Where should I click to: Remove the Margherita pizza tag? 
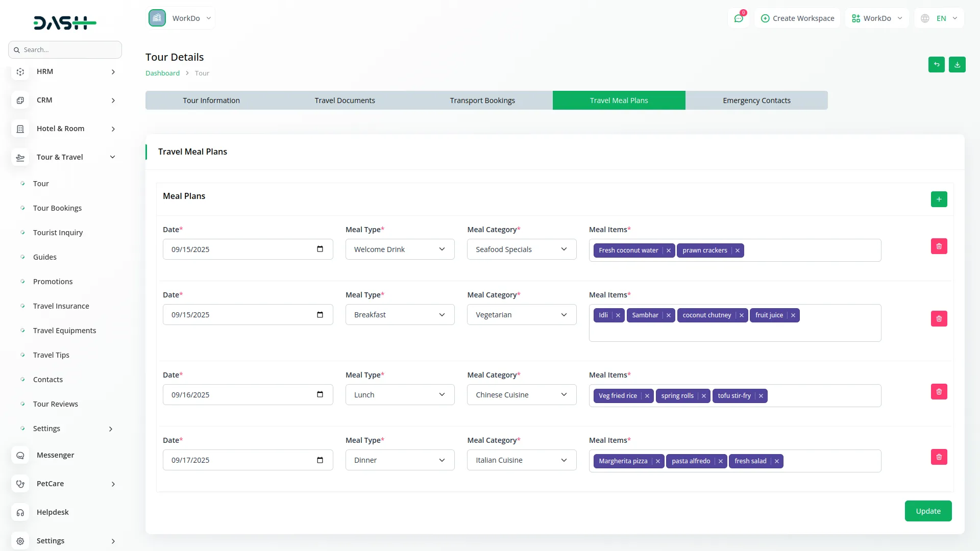pos(658,461)
